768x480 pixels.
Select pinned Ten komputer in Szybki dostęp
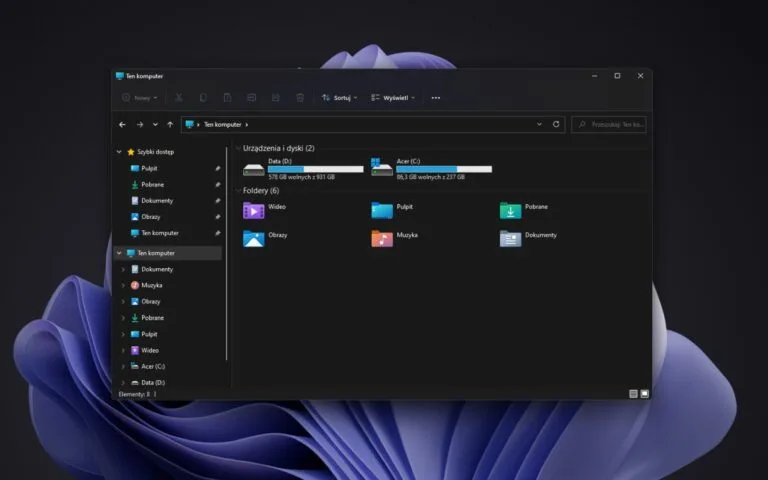[x=160, y=233]
